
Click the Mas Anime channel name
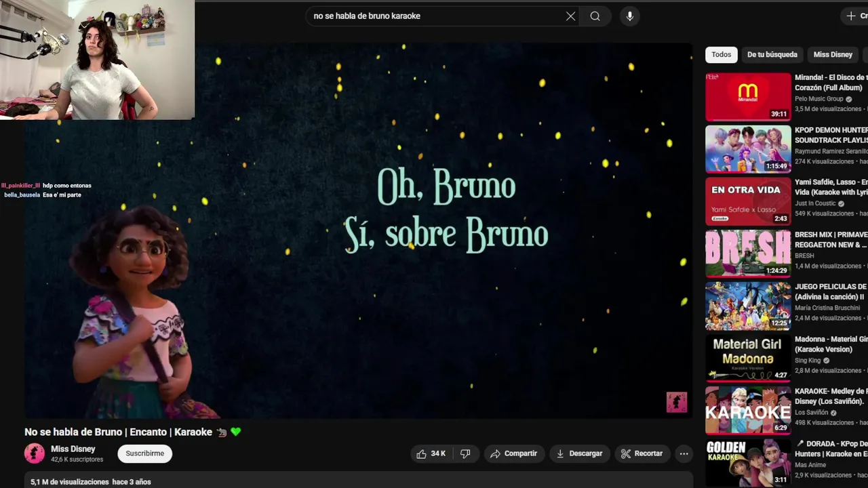pos(810,465)
